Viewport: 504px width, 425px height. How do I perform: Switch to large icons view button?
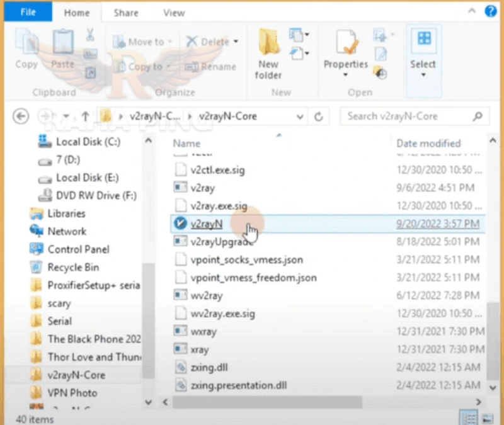click(487, 419)
